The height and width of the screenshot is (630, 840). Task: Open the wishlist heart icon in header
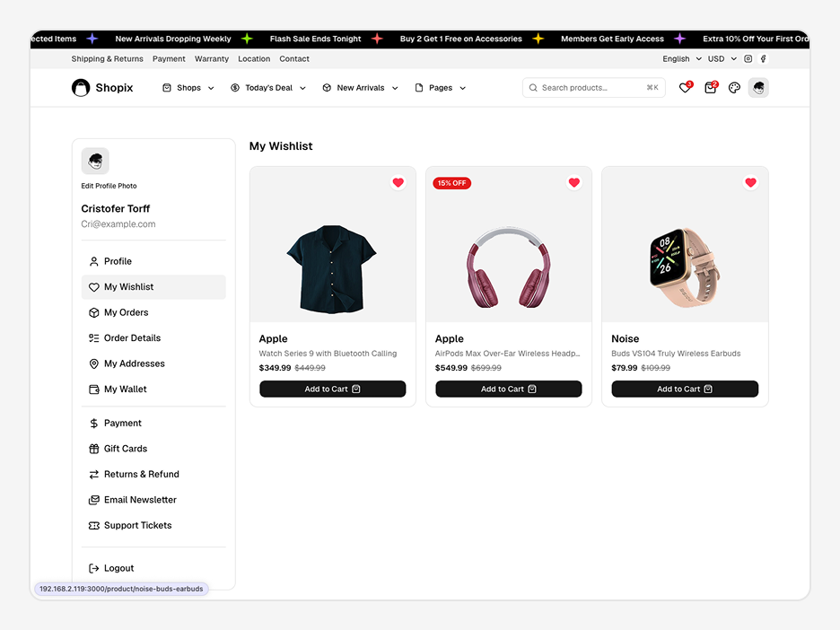coord(685,88)
